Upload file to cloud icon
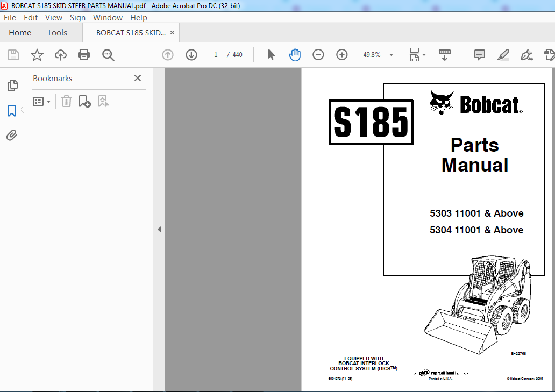This screenshot has width=555, height=392. (x=61, y=55)
